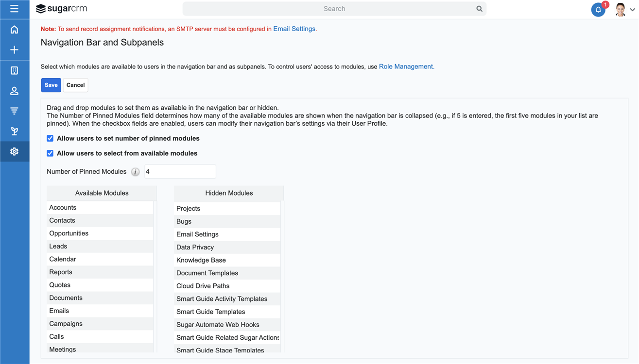Toggle Allow users to select from available modules

[x=50, y=153]
